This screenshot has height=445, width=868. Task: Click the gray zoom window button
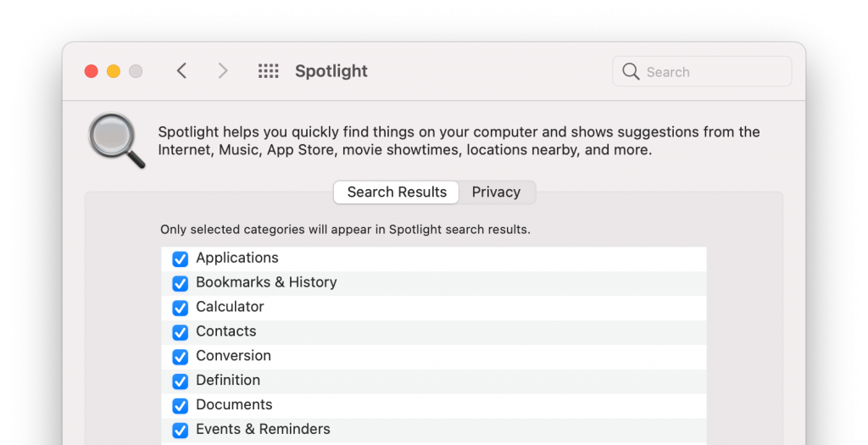[x=136, y=71]
